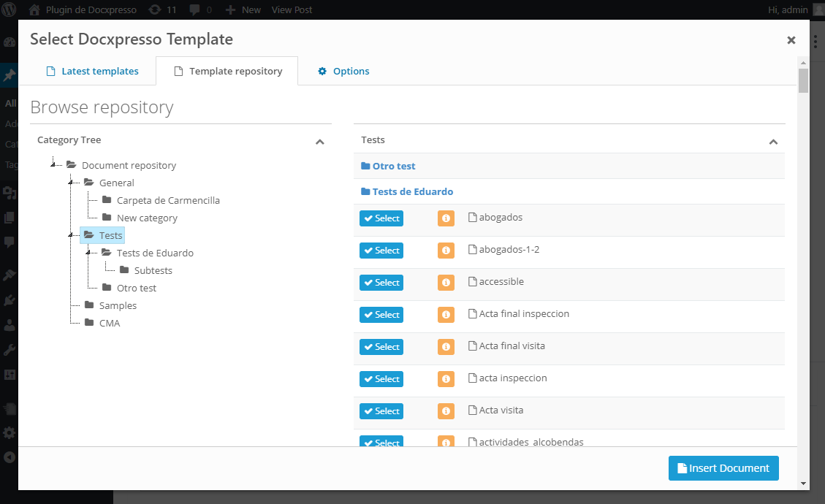Click the scrollbar up arrow
The width and height of the screenshot is (825, 504).
[x=803, y=63]
